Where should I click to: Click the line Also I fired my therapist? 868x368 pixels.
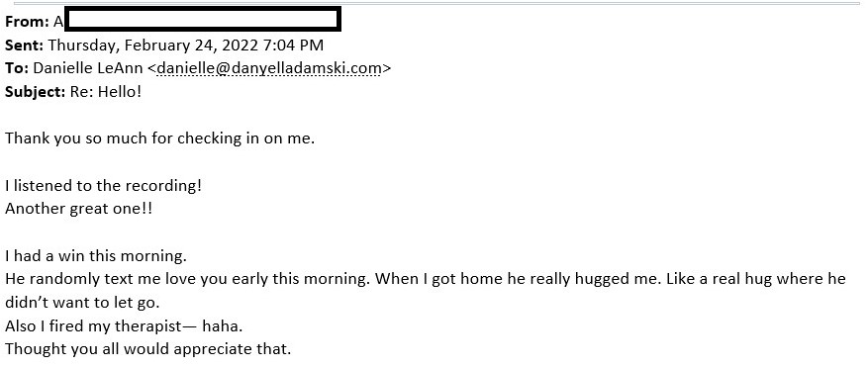[x=124, y=326]
